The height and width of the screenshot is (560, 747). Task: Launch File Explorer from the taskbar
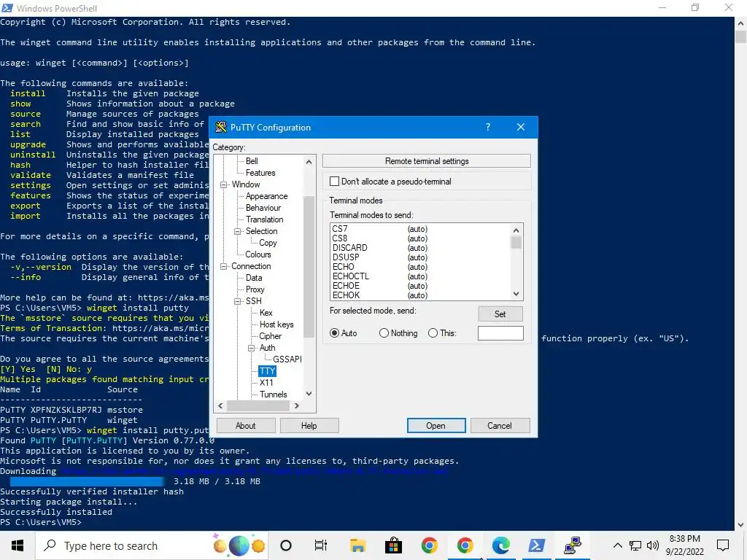[357, 545]
